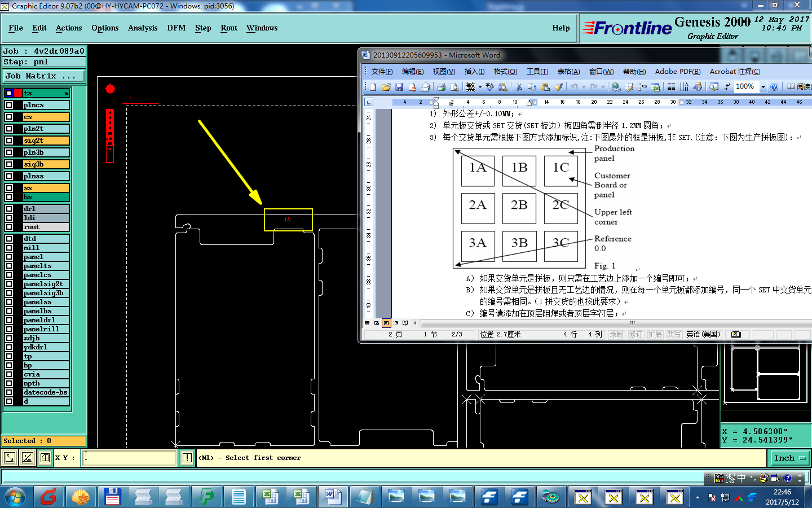
Task: Open the Windows Start button
Action: pos(15,497)
